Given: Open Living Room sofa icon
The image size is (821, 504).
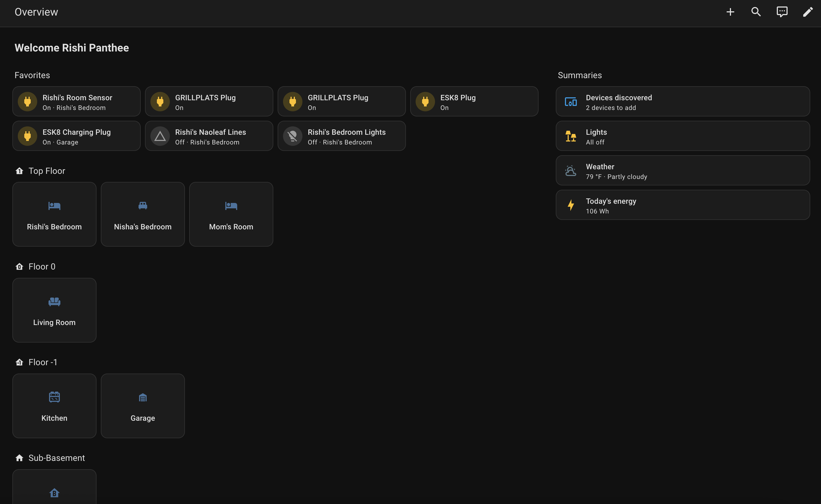Looking at the screenshot, I should click(x=54, y=302).
